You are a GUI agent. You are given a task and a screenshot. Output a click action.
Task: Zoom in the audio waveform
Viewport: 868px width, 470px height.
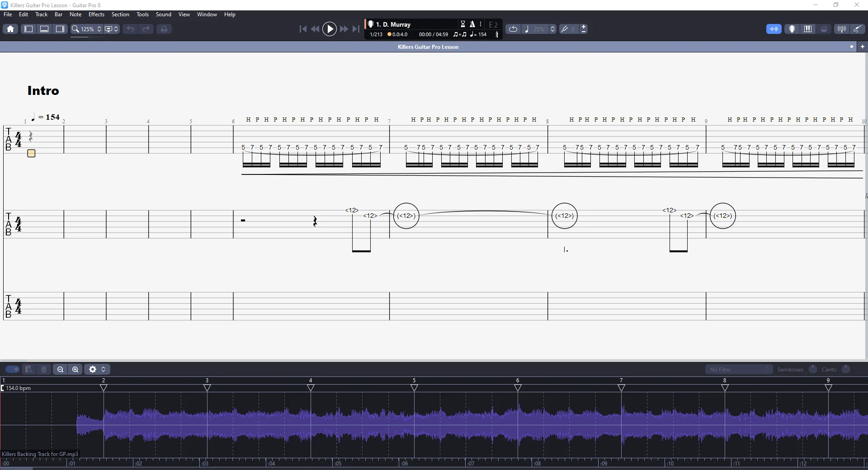(x=75, y=369)
